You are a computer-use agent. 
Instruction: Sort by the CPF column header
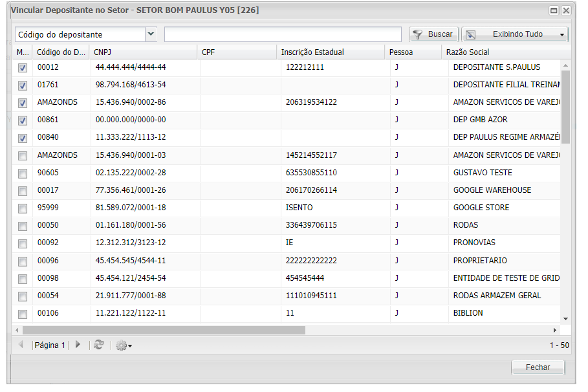(237, 52)
